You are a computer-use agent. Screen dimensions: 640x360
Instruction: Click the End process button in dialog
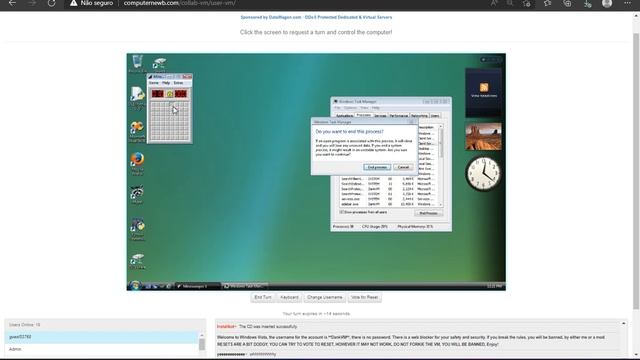point(377,167)
